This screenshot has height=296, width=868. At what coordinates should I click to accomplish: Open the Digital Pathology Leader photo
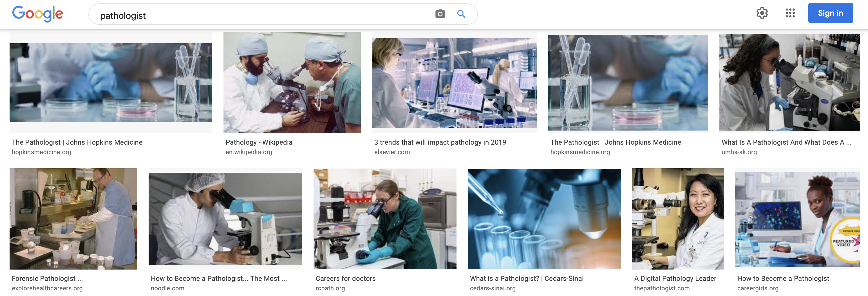[678, 219]
